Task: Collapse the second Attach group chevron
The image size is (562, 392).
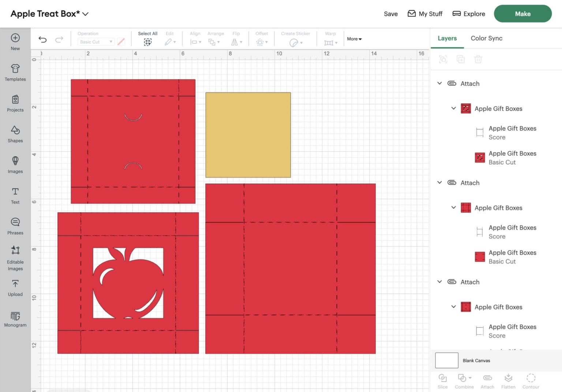Action: click(x=439, y=183)
